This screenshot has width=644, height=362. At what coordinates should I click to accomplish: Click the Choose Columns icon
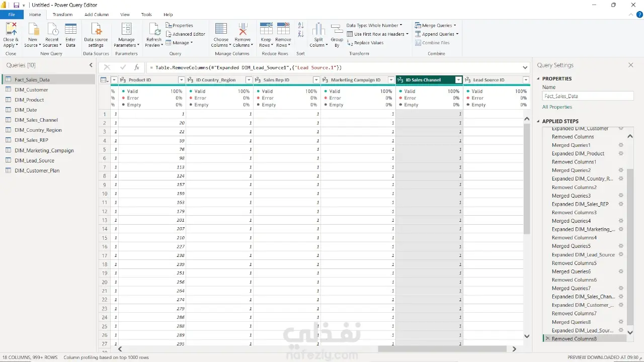(x=221, y=29)
